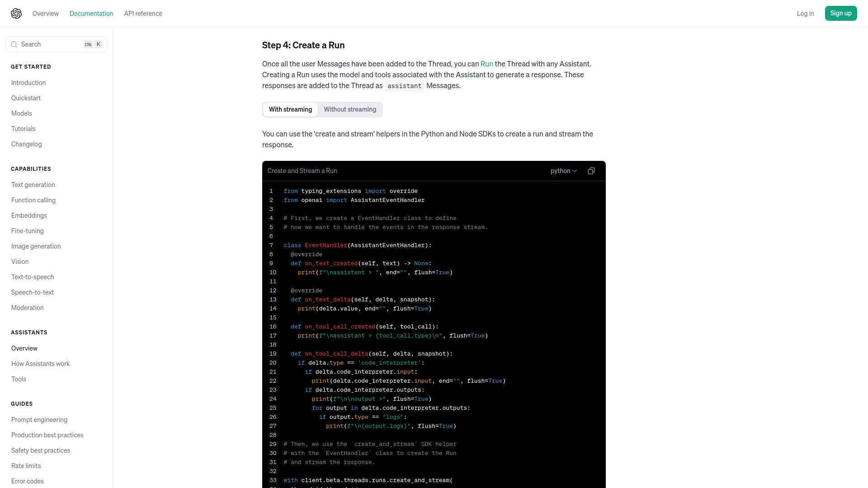This screenshot has height=488, width=868.
Task: Click the Create and Stream a Run title
Action: pyautogui.click(x=302, y=171)
